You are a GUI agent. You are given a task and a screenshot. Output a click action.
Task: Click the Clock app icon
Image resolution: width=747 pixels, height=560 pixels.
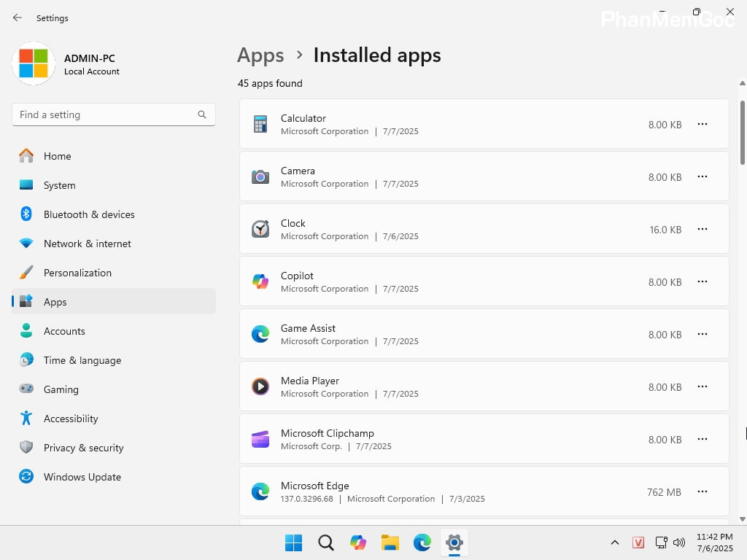pyautogui.click(x=260, y=229)
